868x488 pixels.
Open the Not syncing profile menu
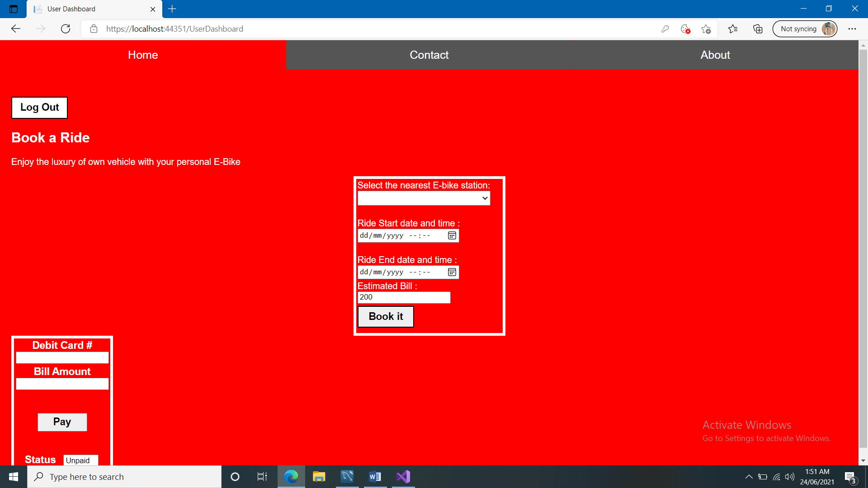(805, 28)
